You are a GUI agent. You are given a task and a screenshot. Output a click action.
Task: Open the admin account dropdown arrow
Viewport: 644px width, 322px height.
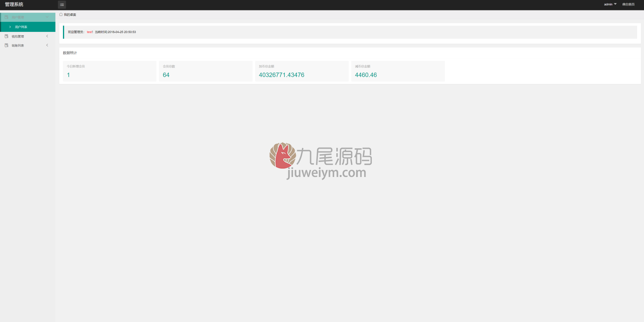[615, 4]
